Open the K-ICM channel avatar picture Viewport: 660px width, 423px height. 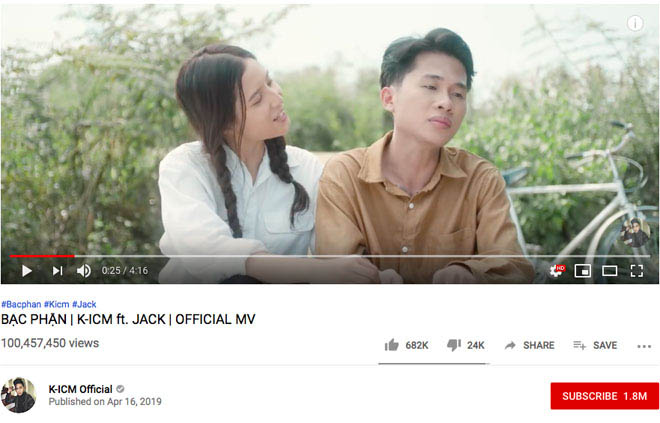[x=18, y=395]
